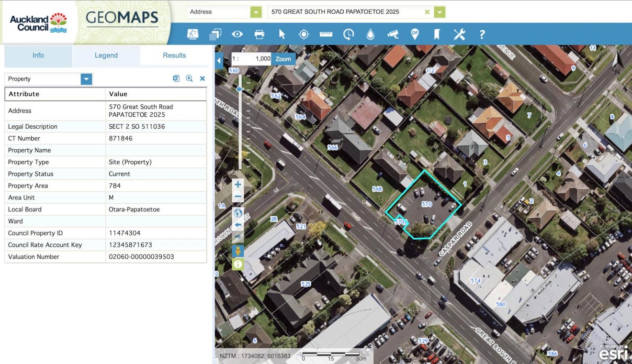This screenshot has height=364, width=632.
Task: Expand the address search results dropdown arrow
Action: click(440, 12)
